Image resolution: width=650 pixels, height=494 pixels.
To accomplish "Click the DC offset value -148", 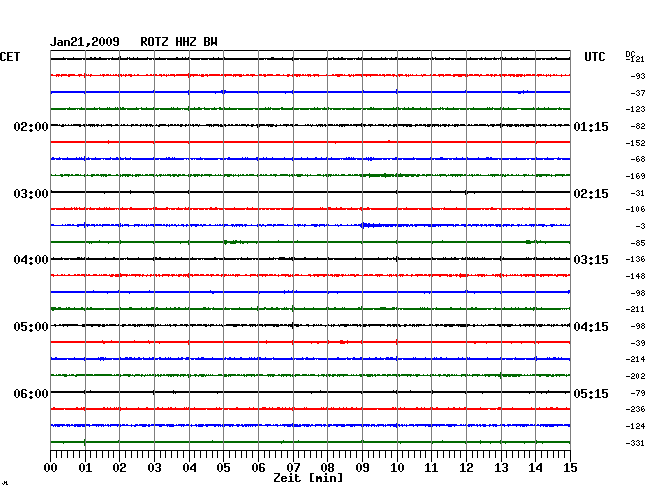I will pyautogui.click(x=635, y=276).
